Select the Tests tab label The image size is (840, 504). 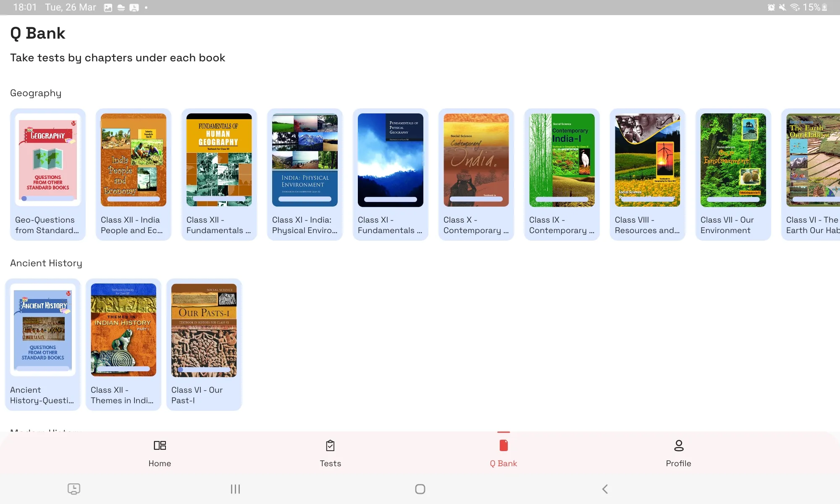(x=330, y=463)
